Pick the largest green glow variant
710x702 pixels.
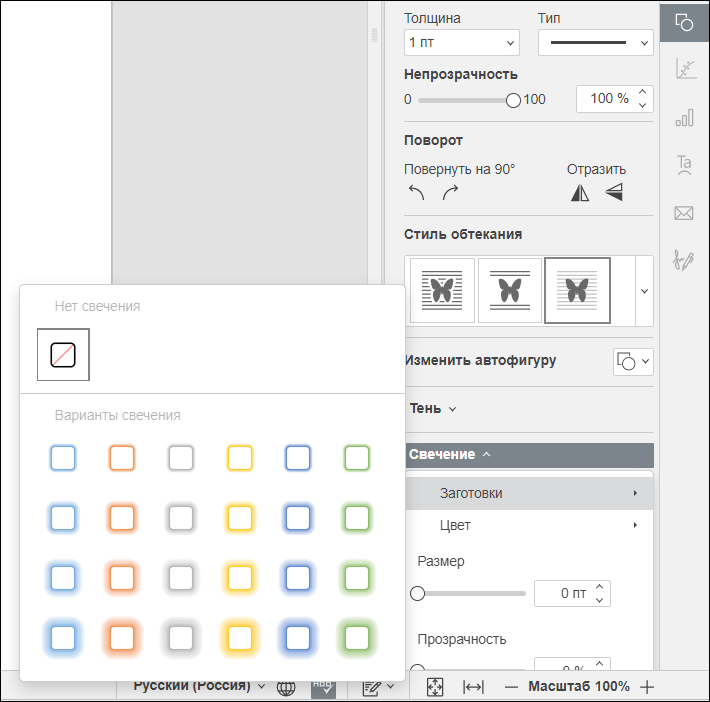pyautogui.click(x=357, y=638)
